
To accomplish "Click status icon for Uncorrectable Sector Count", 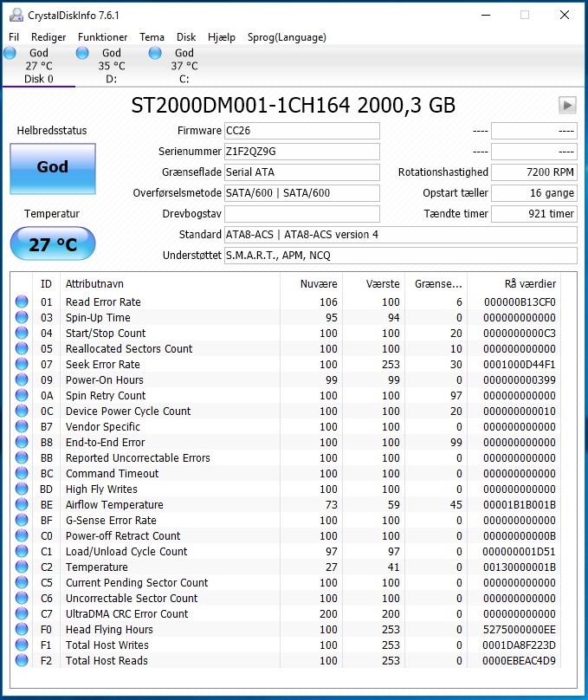I will click(22, 599).
